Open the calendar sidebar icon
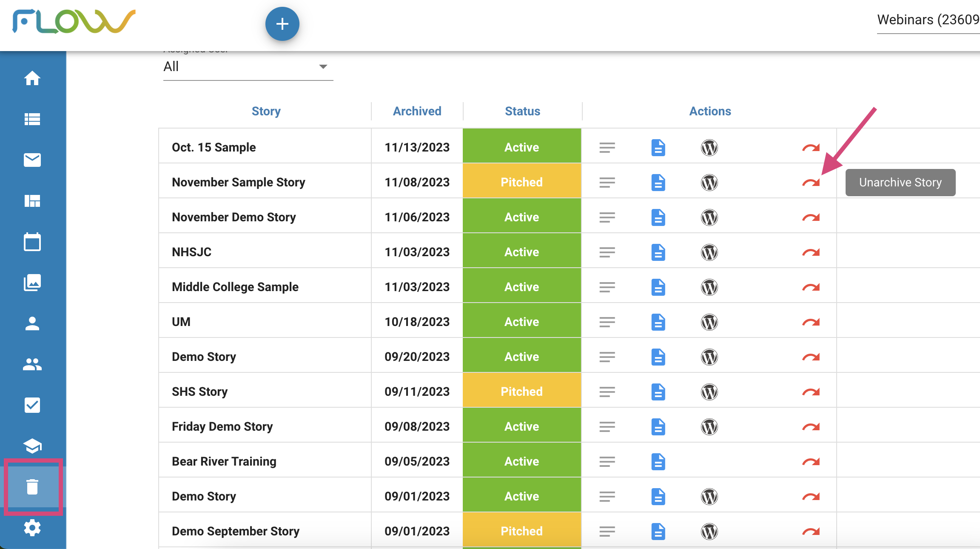The height and width of the screenshot is (549, 980). point(32,242)
